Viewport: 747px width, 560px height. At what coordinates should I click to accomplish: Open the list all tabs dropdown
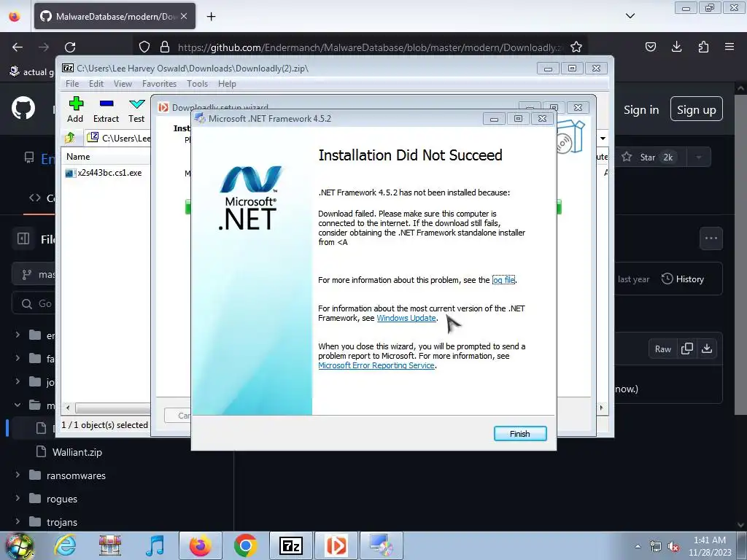630,16
